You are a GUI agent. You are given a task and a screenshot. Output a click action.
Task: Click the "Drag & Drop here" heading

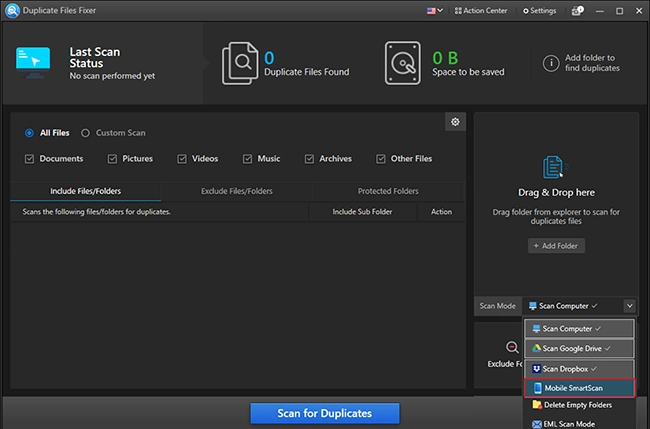(x=556, y=193)
